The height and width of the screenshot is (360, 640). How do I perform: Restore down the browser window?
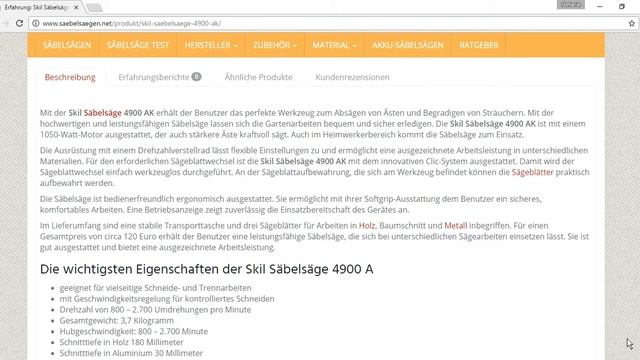pyautogui.click(x=622, y=7)
